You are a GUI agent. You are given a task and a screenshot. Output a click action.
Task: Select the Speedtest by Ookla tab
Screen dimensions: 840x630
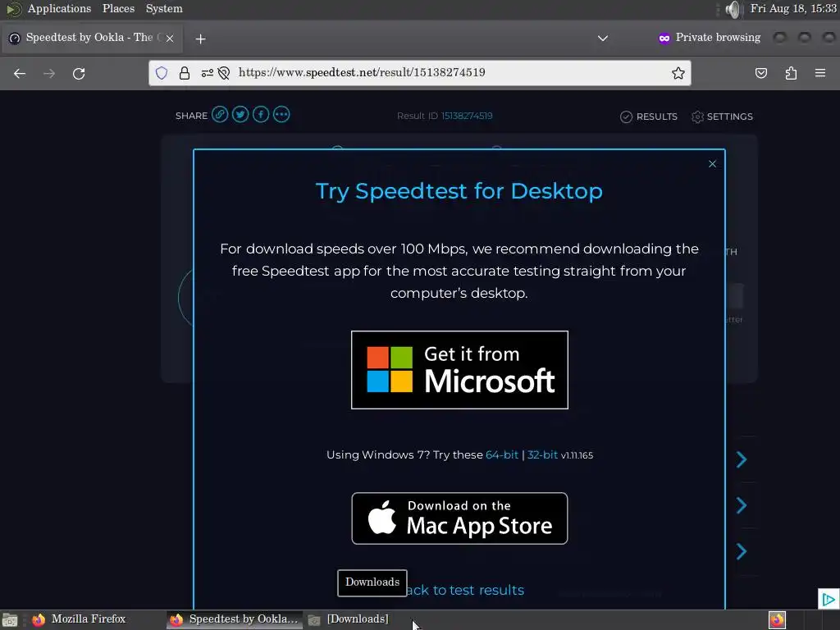[x=92, y=38]
